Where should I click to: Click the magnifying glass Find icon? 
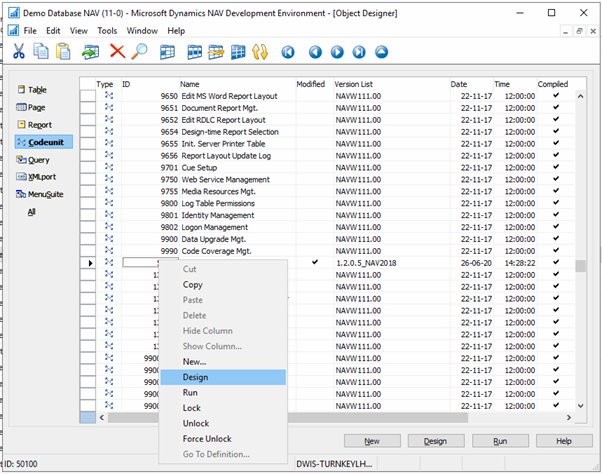pos(140,51)
